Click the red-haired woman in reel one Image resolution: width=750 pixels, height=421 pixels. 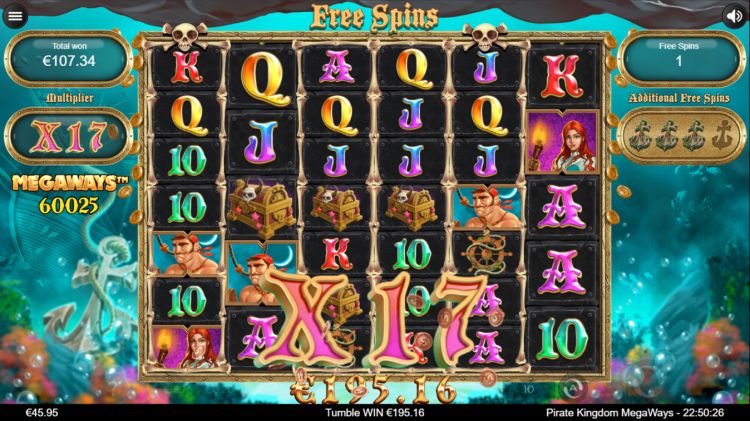[187, 347]
